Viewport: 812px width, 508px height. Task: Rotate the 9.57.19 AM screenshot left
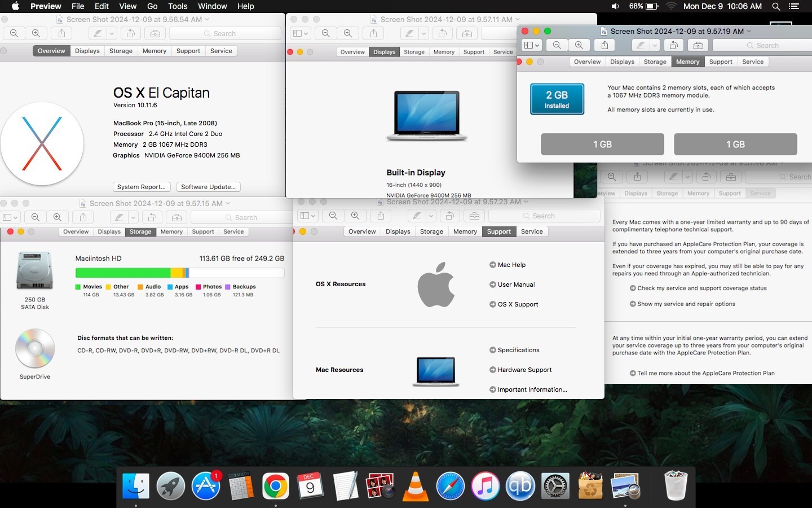(x=673, y=46)
